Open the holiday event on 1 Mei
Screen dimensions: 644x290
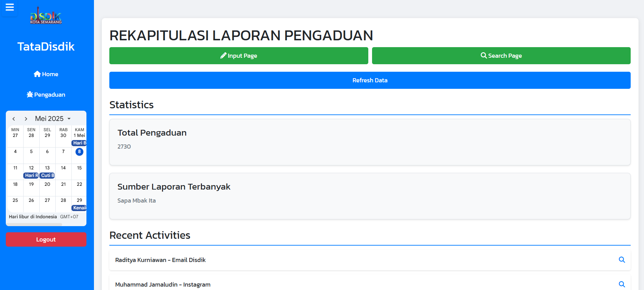coord(79,143)
